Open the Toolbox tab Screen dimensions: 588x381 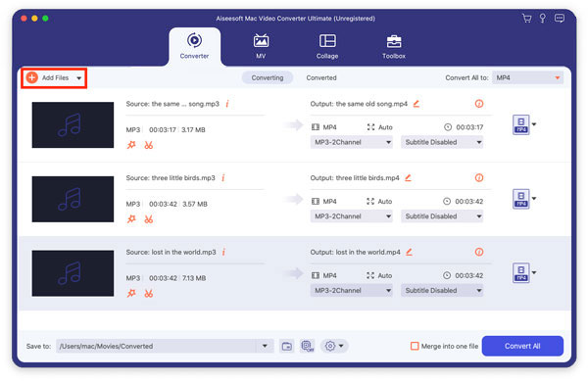tap(394, 45)
